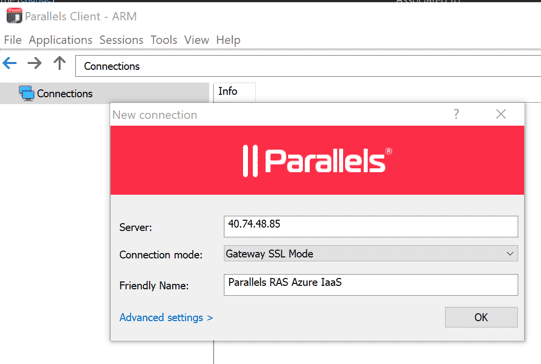Open the Help menu
541x364 pixels.
click(x=228, y=40)
